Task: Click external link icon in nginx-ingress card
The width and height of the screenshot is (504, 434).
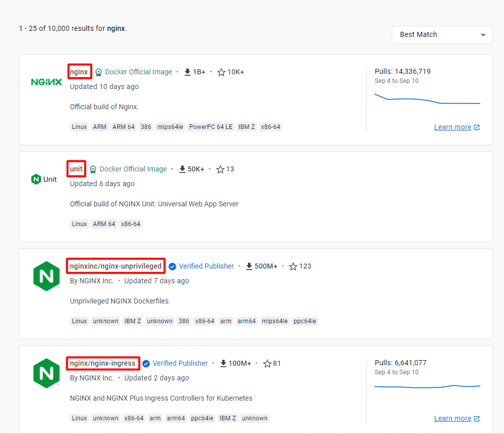Action: click(477, 418)
